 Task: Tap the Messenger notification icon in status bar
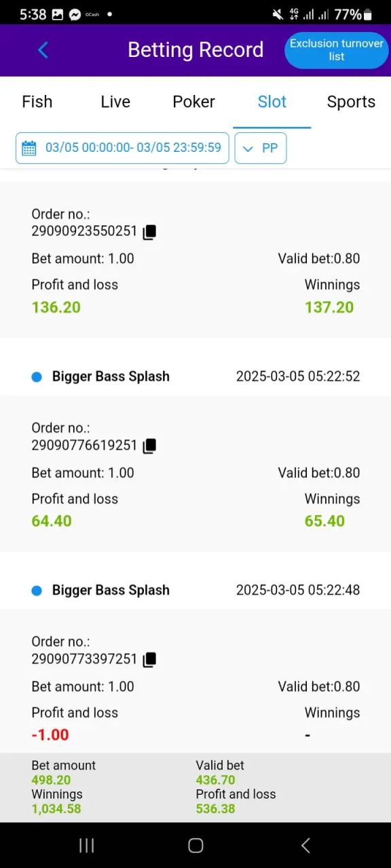(75, 14)
